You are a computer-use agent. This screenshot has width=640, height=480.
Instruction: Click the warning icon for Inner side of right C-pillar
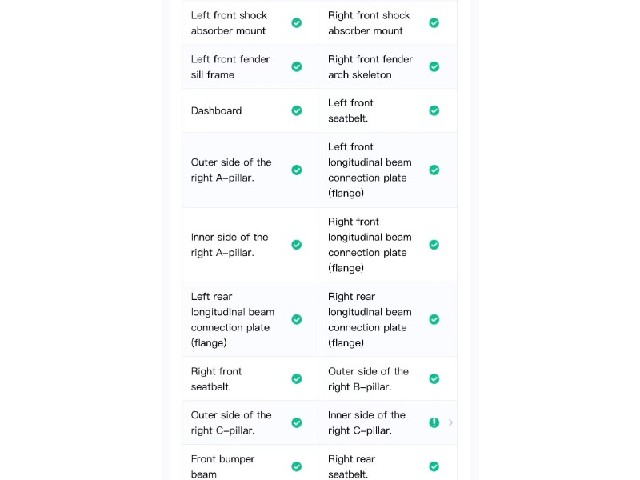click(434, 422)
